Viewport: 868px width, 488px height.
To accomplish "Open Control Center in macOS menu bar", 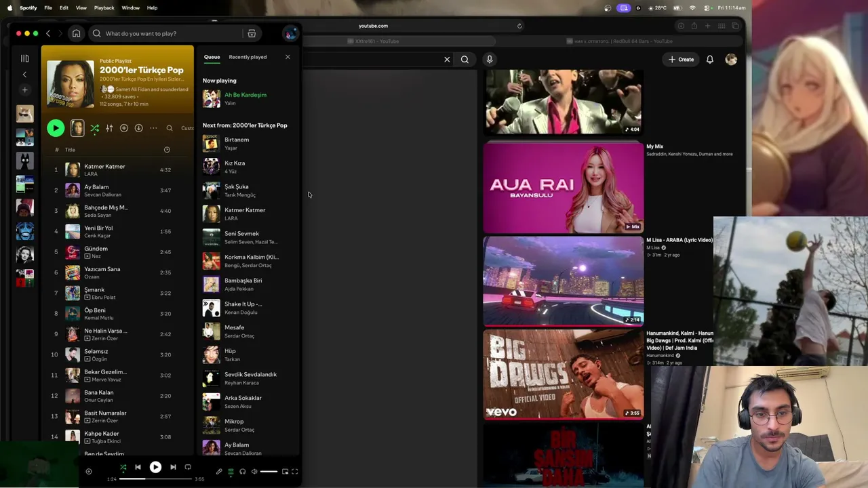I will pos(707,8).
